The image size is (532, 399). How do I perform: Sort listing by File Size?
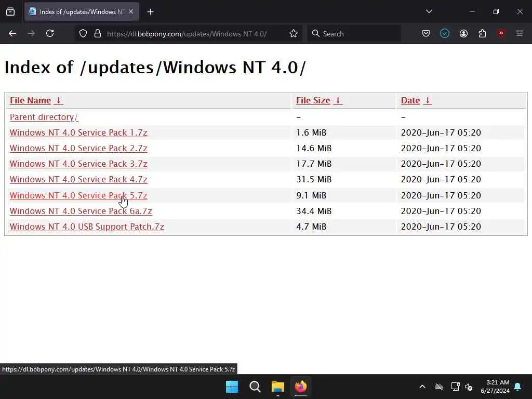pos(313,100)
